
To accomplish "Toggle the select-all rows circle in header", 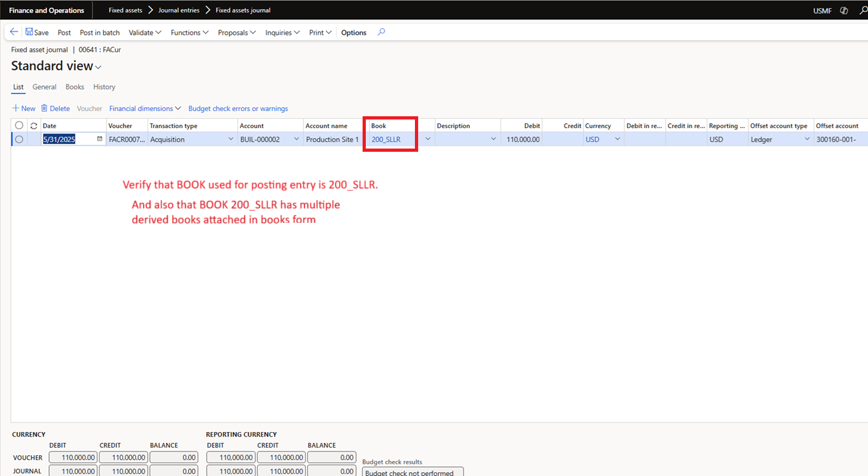I will pyautogui.click(x=19, y=126).
